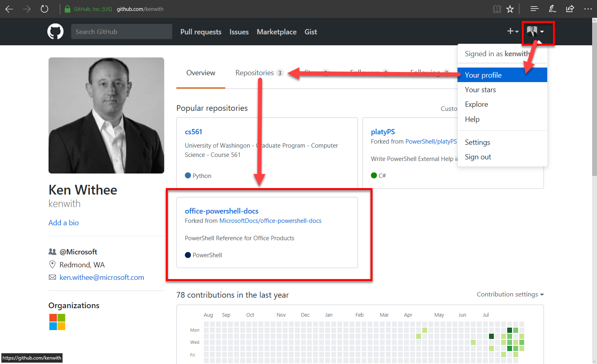597x364 pixels.
Task: Open the platyPS repository link
Action: [383, 132]
